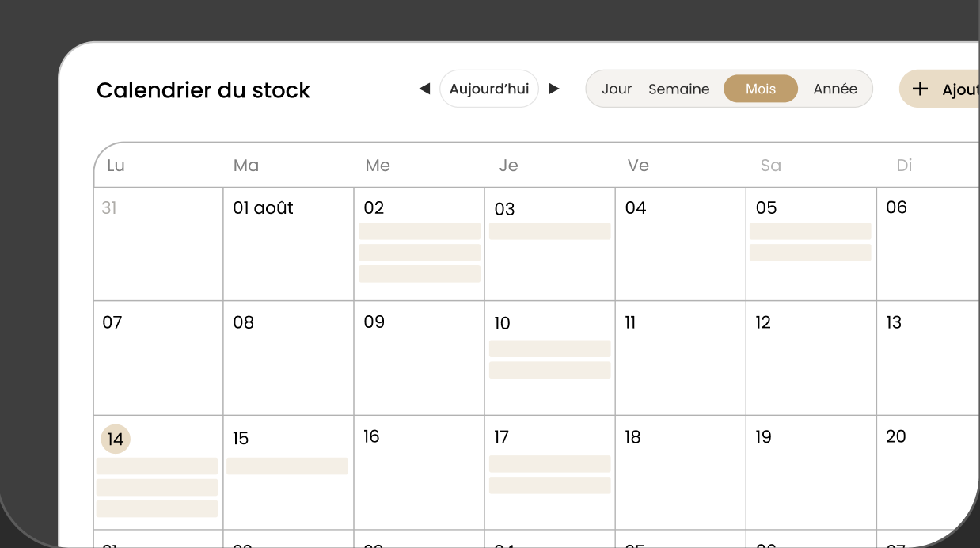Go to next month with right arrow
Screen dimensions: 980x548
pyautogui.click(x=554, y=89)
